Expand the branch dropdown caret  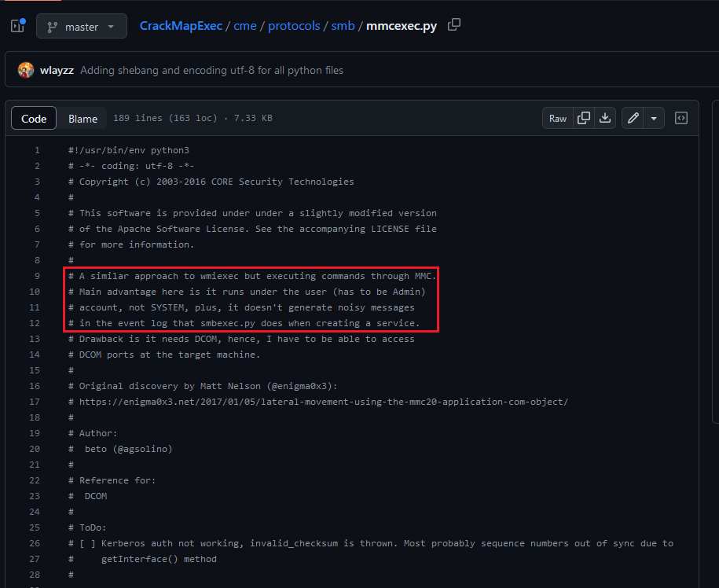110,25
